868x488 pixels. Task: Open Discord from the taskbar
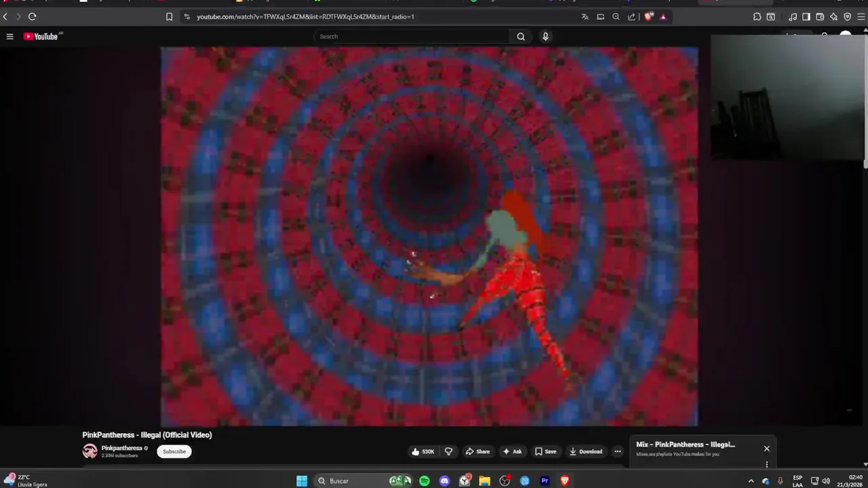coord(445,481)
